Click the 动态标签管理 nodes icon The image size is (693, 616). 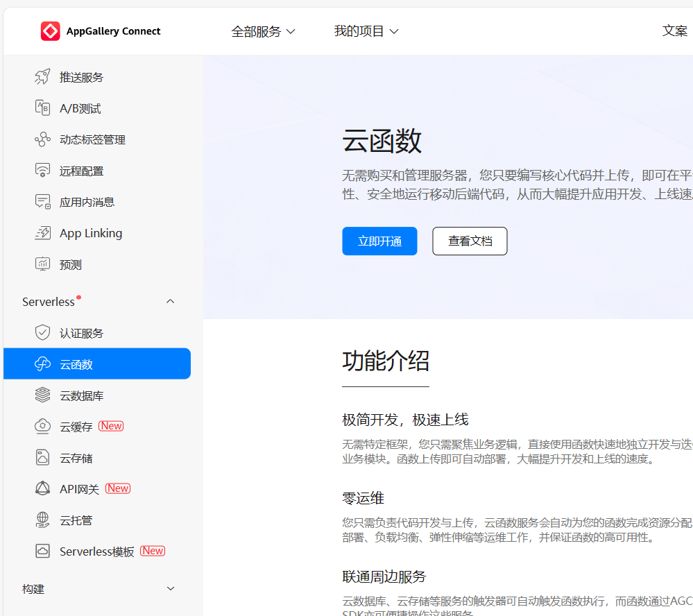coord(42,139)
